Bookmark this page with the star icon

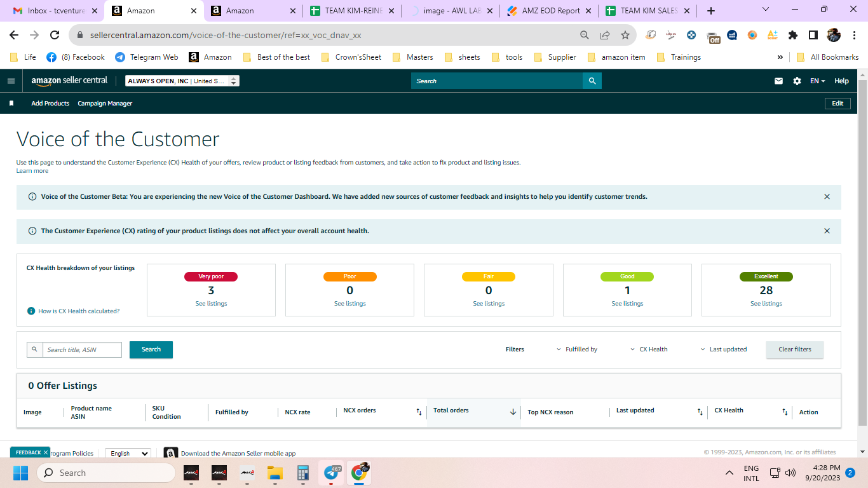(x=625, y=36)
